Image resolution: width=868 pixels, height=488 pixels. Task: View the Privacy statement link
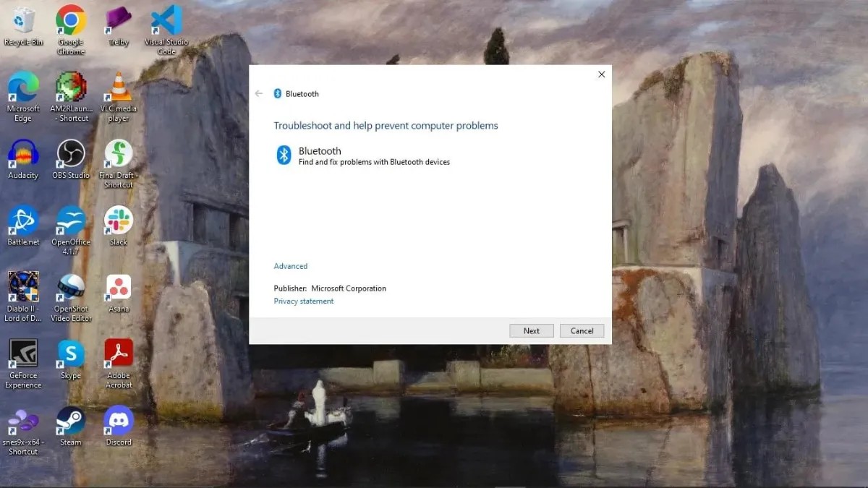304,301
